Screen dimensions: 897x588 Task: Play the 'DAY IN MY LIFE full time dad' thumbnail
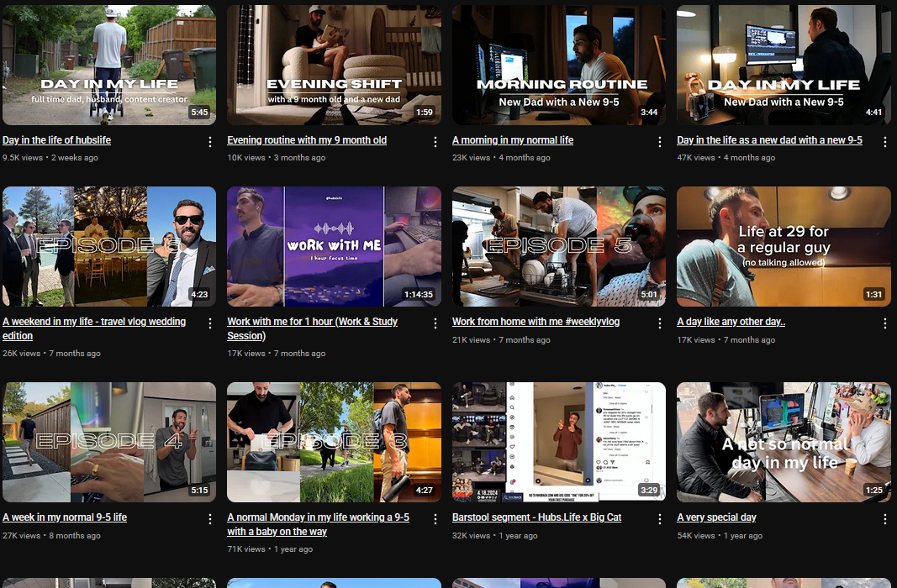click(x=109, y=66)
